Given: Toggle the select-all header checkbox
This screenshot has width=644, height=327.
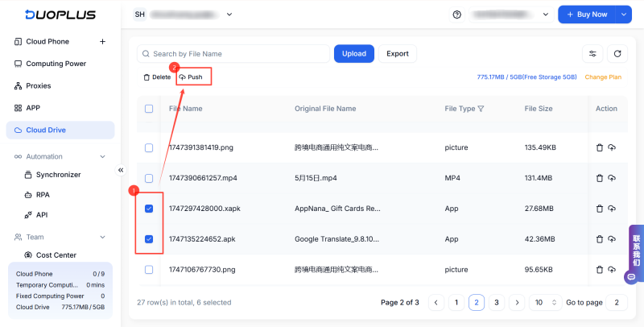Looking at the screenshot, I should 149,109.
